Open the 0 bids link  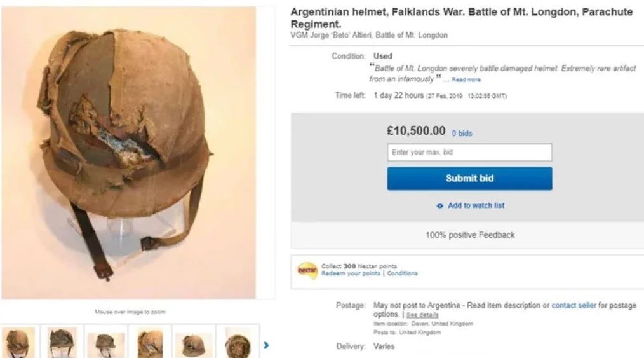pos(462,134)
